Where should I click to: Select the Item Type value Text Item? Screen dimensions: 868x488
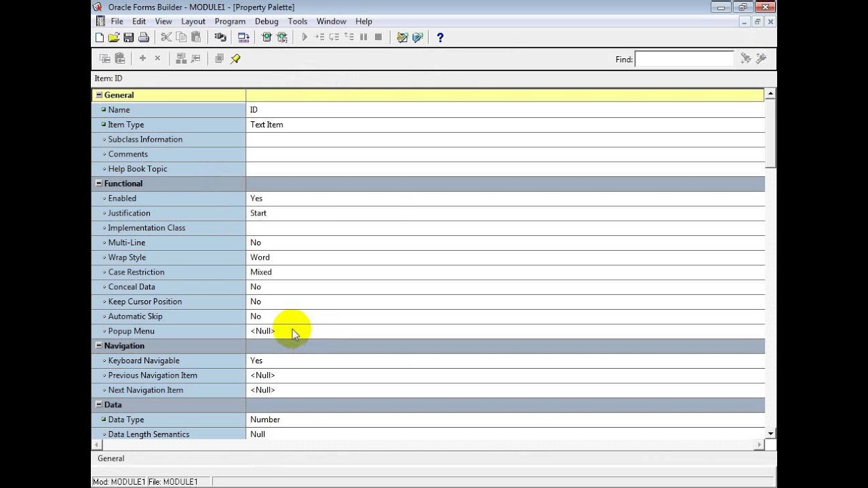coord(267,125)
